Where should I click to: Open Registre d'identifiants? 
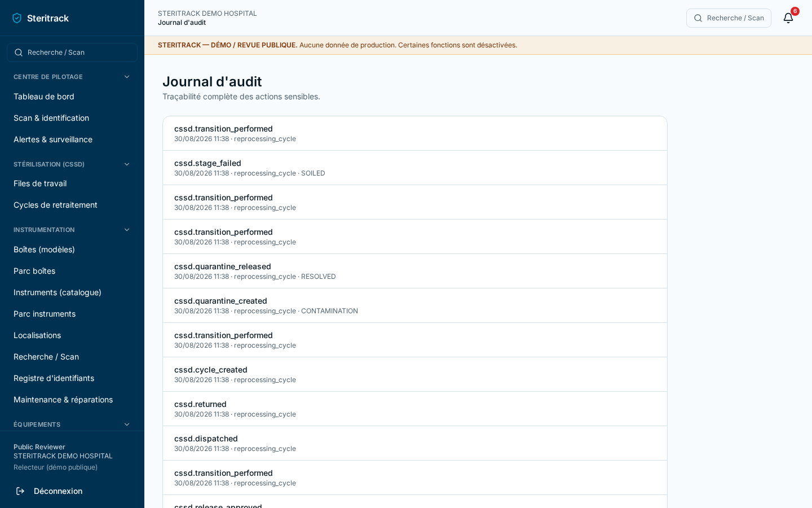point(72,378)
